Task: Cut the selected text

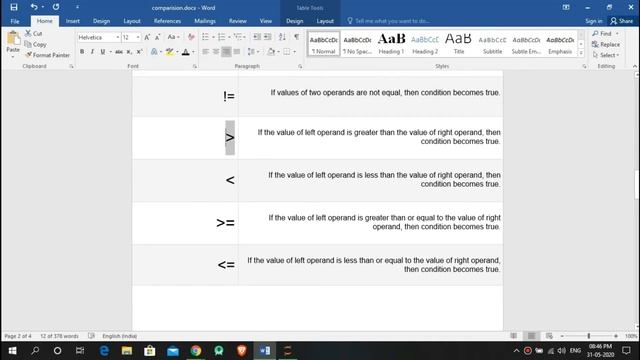Action: pyautogui.click(x=33, y=33)
